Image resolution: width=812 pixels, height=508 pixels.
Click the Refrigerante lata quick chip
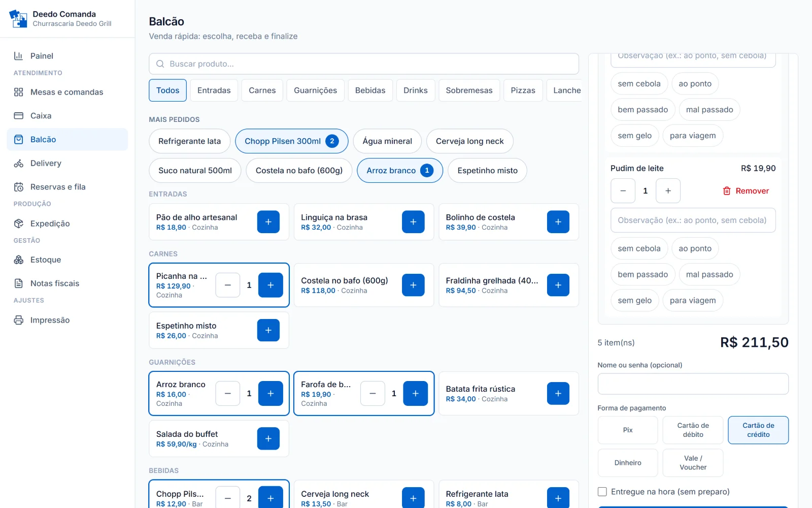(x=190, y=141)
